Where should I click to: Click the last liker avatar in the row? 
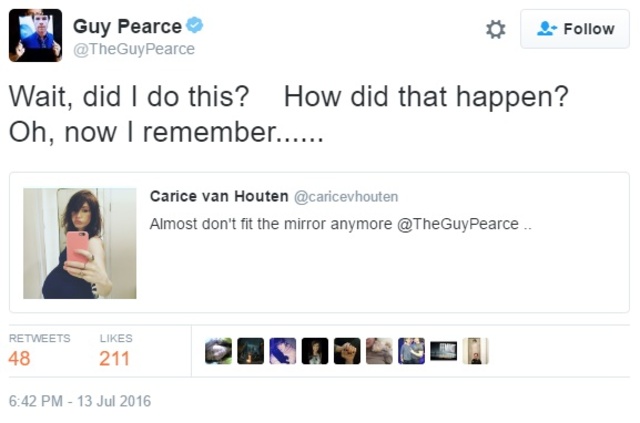click(475, 351)
